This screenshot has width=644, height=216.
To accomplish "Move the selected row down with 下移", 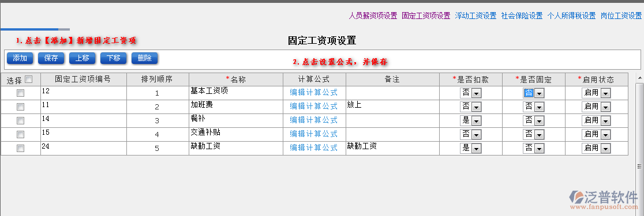I will [113, 58].
